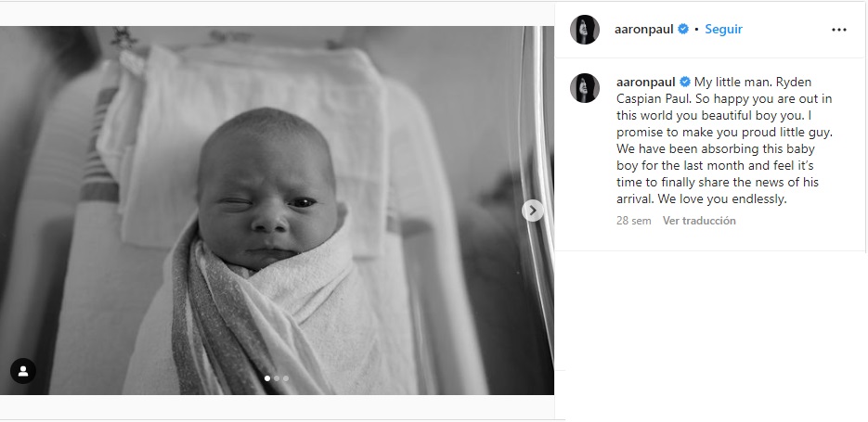868x422 pixels.
Task: Follow the account with the Seguir button
Action: point(723,30)
